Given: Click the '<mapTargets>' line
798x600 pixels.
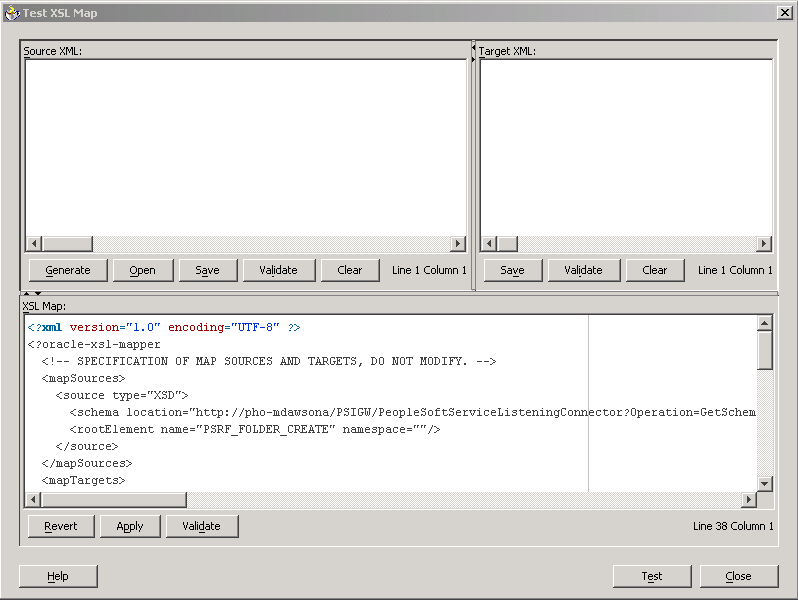Looking at the screenshot, I should pyautogui.click(x=83, y=480).
